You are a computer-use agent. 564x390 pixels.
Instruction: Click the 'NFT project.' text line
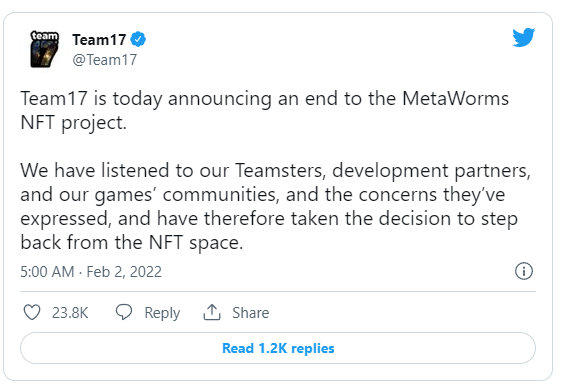pos(74,123)
